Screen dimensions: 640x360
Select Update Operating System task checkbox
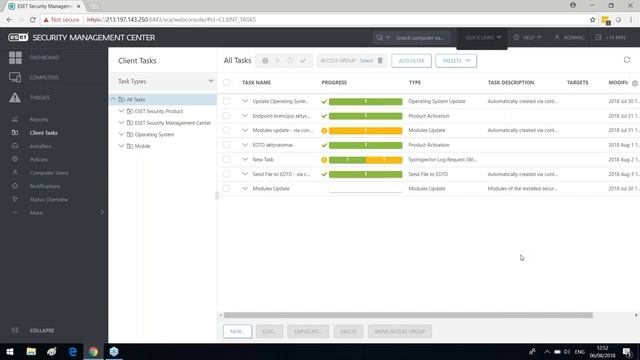[227, 101]
